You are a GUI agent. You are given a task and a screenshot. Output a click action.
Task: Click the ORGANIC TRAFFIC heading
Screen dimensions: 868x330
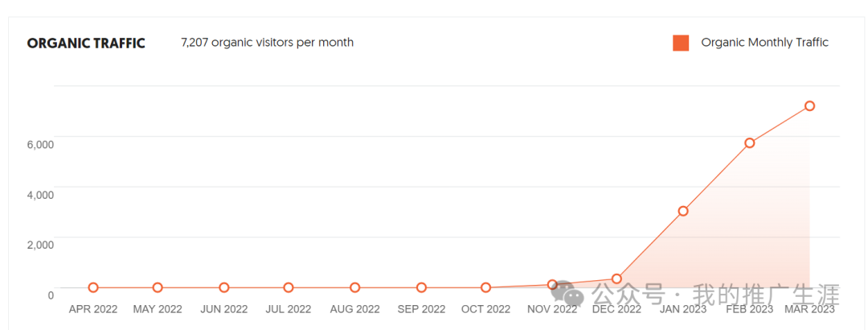click(86, 43)
